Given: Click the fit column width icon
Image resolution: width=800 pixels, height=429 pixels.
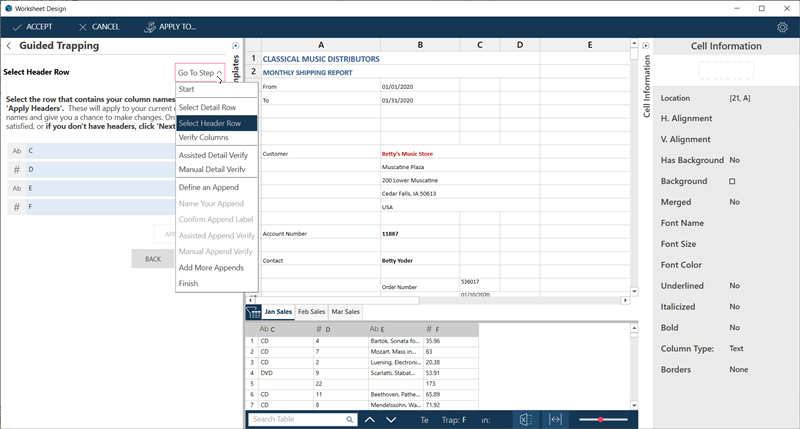Looking at the screenshot, I should point(555,419).
